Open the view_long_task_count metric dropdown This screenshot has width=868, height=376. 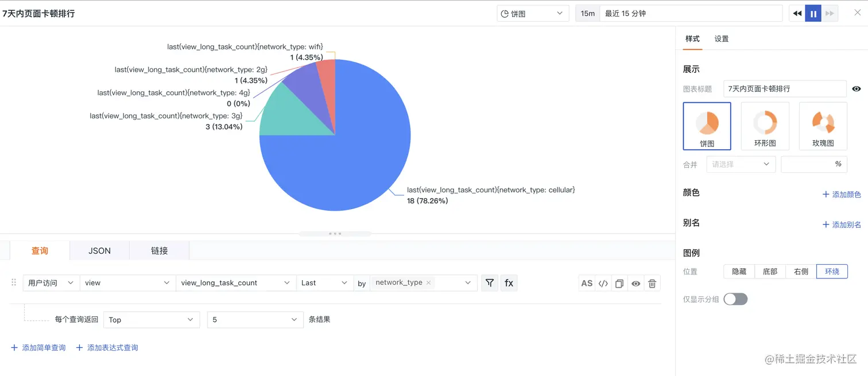(x=235, y=283)
